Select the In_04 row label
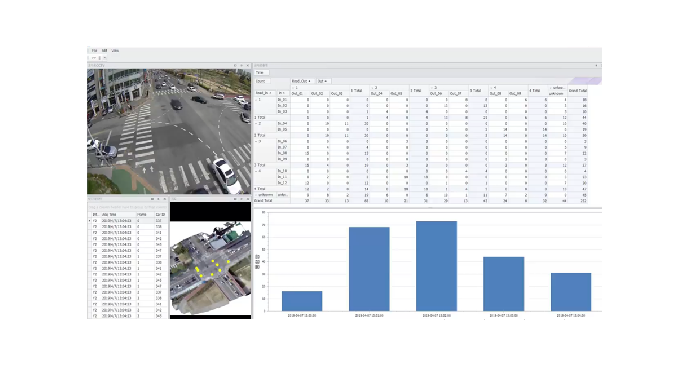 [283, 124]
